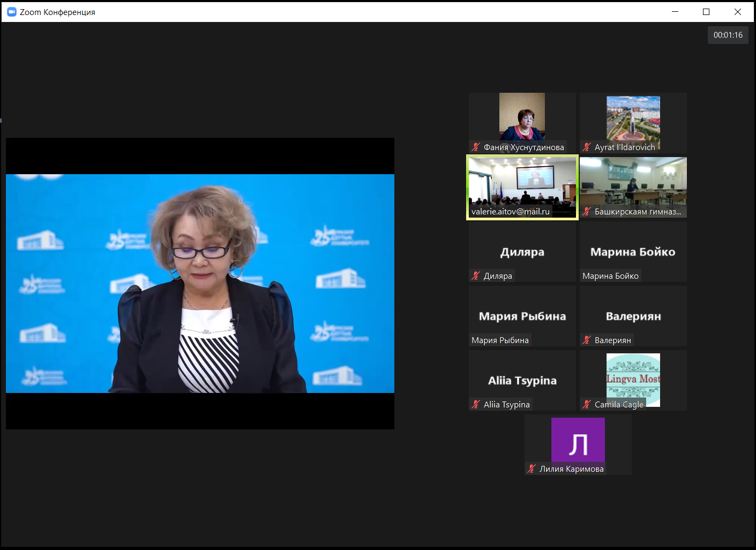756x550 pixels.
Task: Click muted microphone icon on Башкирская гимназ... tile
Action: click(587, 211)
